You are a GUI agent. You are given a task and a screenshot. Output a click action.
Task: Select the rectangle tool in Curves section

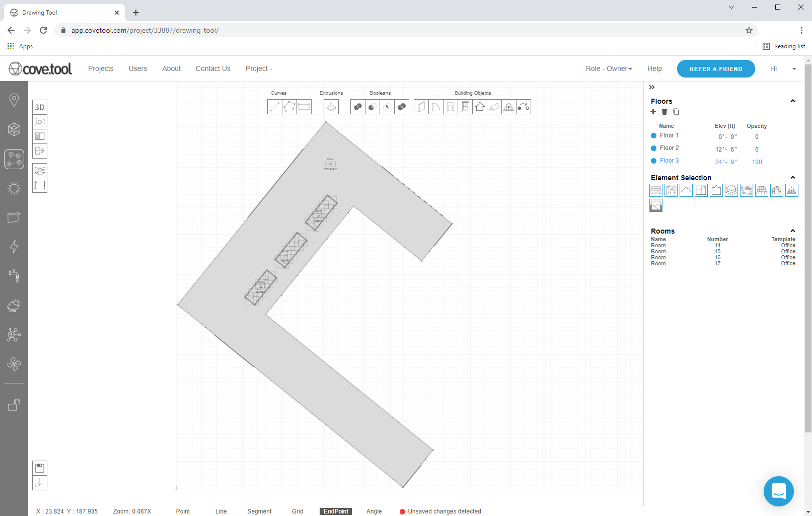click(304, 107)
